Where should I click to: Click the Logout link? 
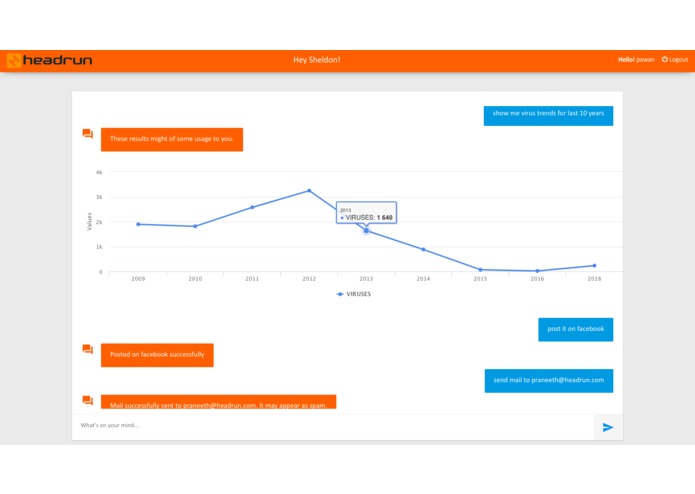(675, 59)
